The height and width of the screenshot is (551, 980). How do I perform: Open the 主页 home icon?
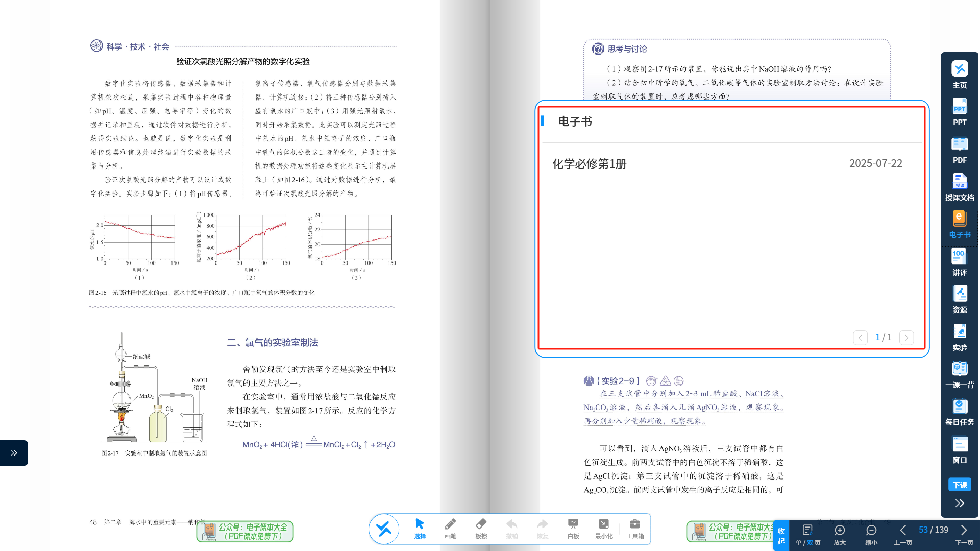tap(960, 75)
